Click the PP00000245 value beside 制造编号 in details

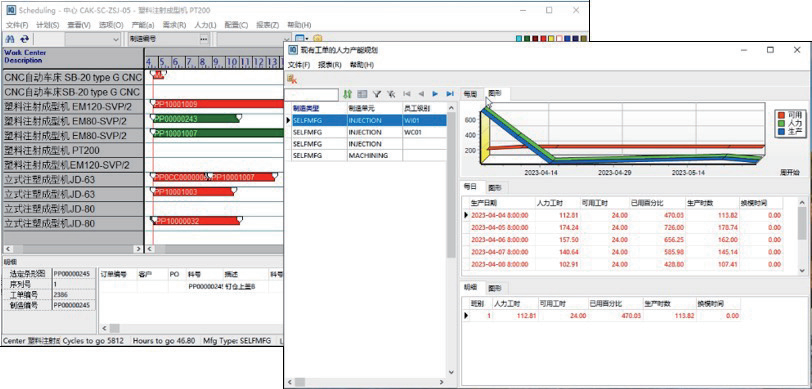[x=73, y=305]
